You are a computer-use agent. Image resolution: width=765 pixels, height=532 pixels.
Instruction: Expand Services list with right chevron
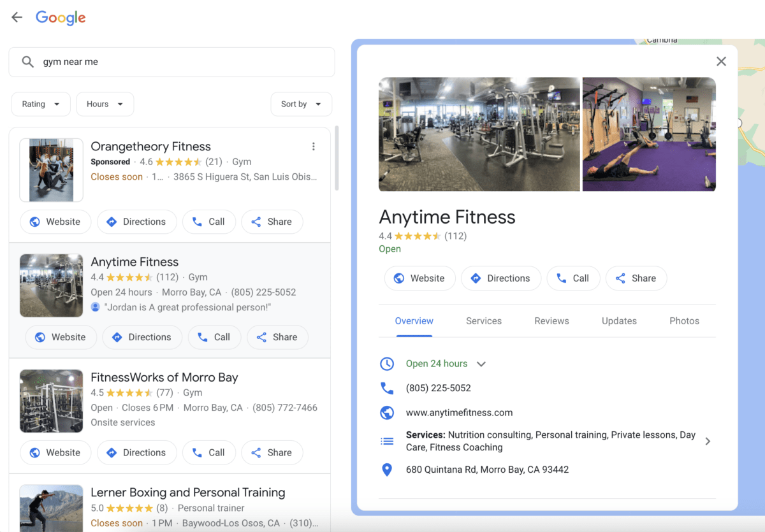click(x=708, y=441)
